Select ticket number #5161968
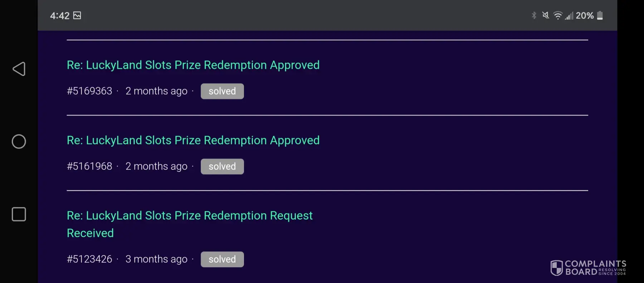Screen dimensions: 644x283 pos(89,167)
